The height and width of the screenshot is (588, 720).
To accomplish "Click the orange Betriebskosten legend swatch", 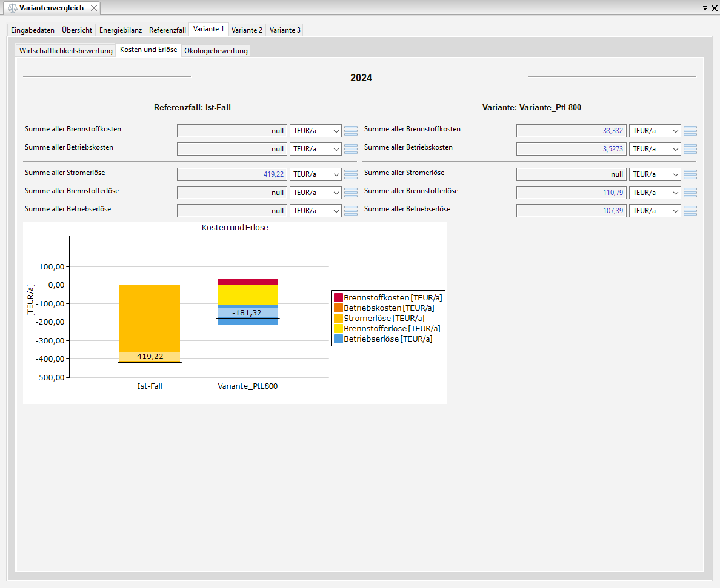I will click(x=338, y=308).
